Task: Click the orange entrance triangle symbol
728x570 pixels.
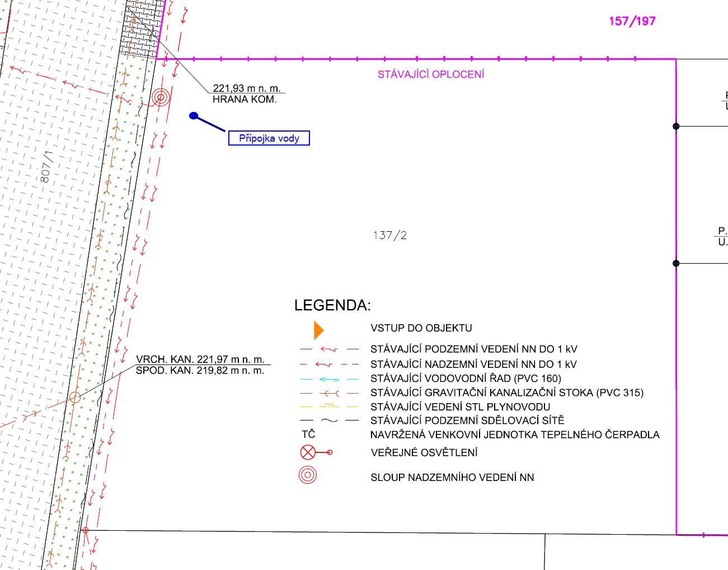Action: pyautogui.click(x=318, y=330)
